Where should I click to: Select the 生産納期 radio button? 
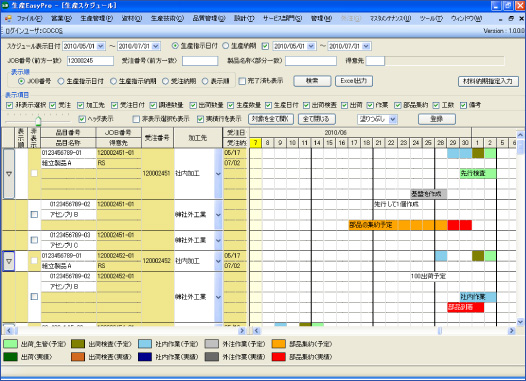tap(226, 46)
